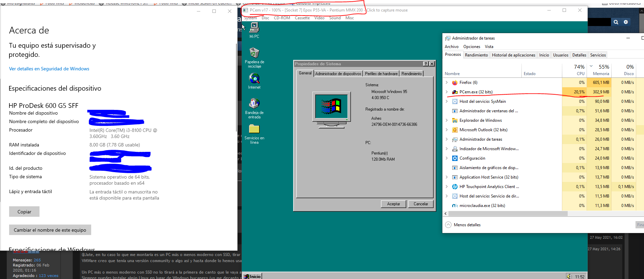Click scroll-left arrow in Task Manager
Viewport: 644px width, 279px height.
pos(445,213)
